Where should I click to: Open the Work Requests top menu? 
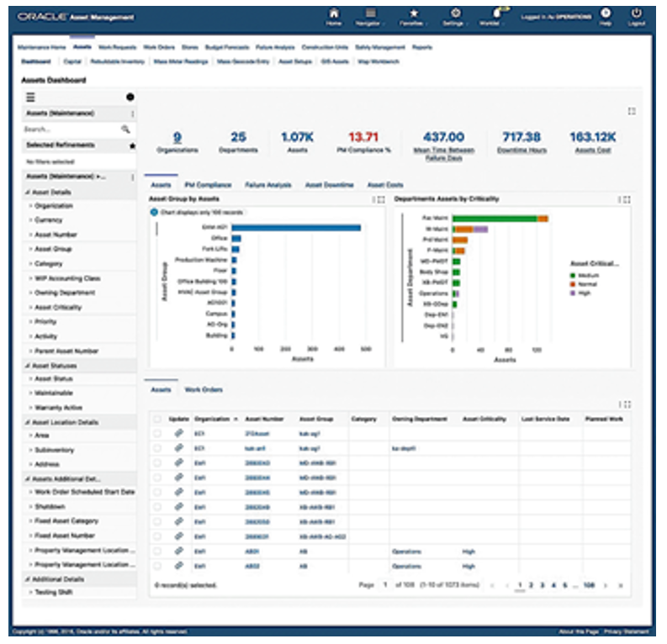point(118,47)
